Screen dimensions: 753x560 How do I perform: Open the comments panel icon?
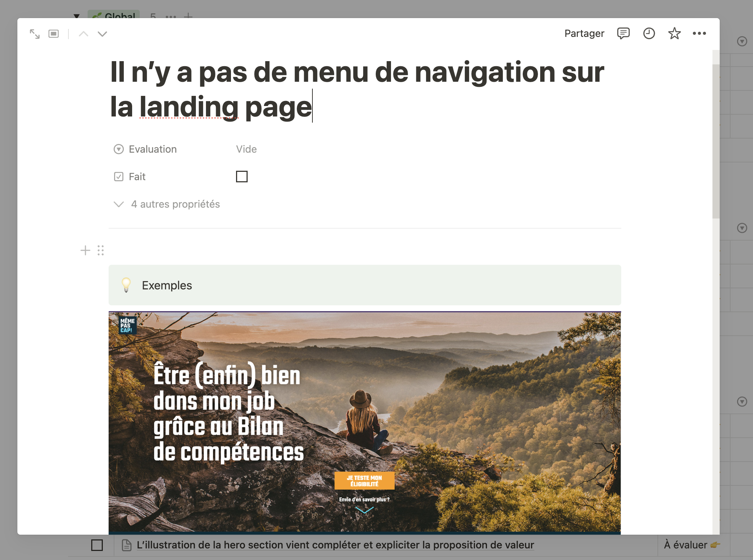point(623,33)
